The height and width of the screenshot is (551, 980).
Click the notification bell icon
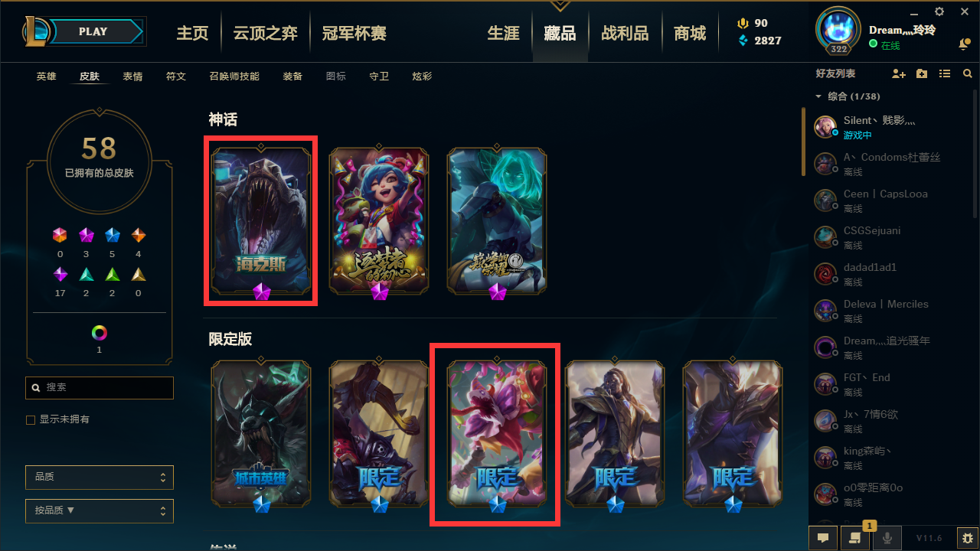point(964,44)
